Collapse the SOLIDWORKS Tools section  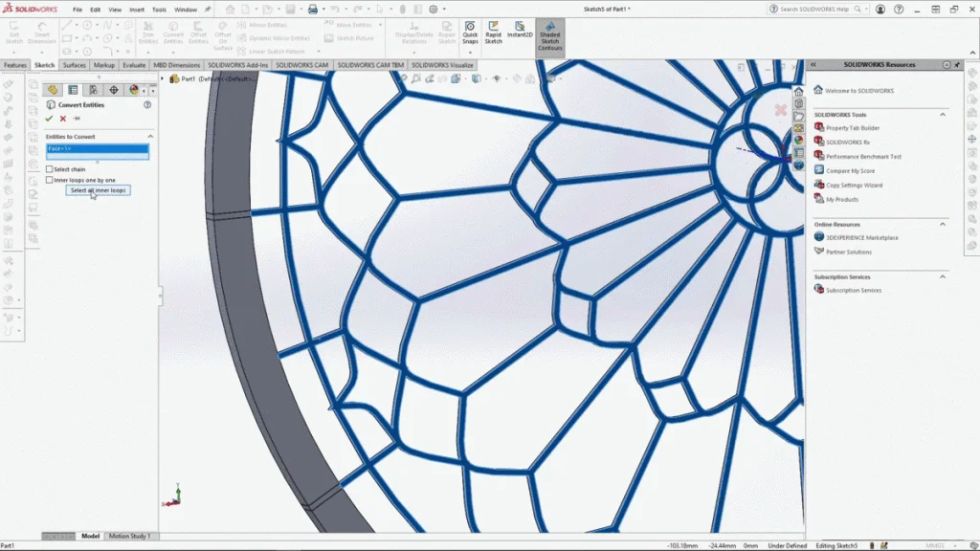(943, 114)
